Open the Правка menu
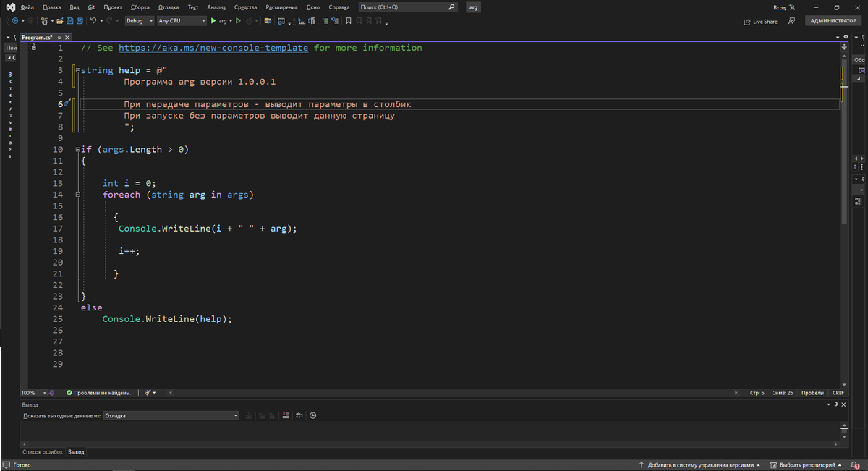Screen dimensions: 868x471 [x=52, y=7]
